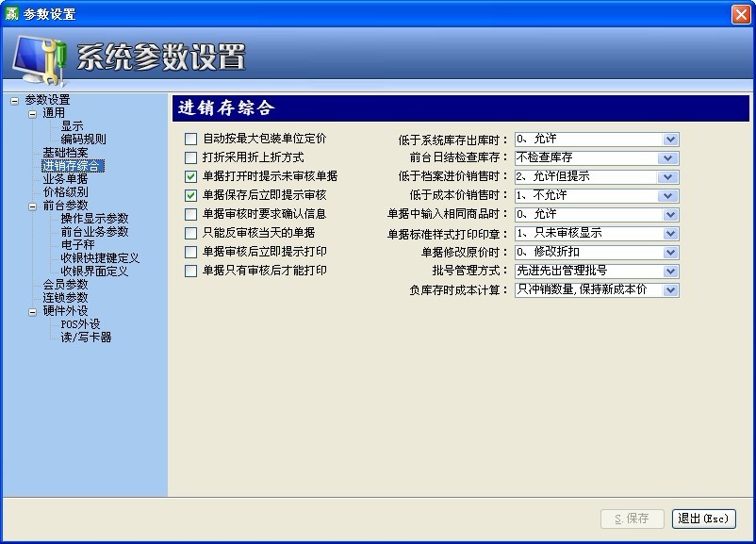
Task: Open 业务单据 settings page
Action: pyautogui.click(x=65, y=179)
